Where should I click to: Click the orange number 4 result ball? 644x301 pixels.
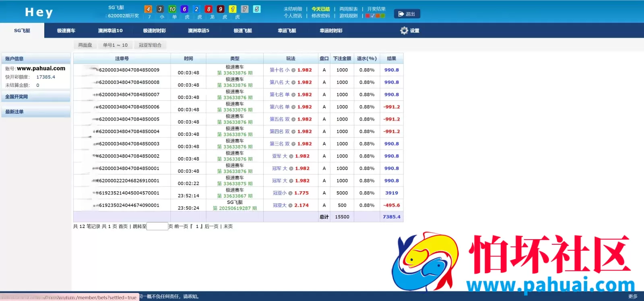[x=148, y=9]
